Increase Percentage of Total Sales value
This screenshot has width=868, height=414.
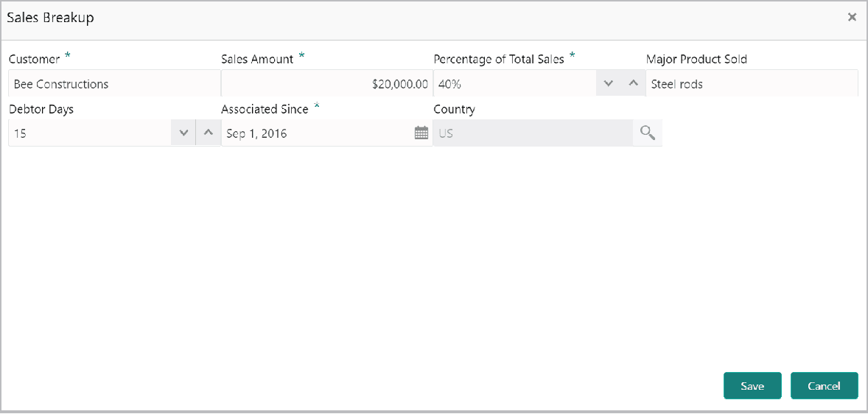[633, 83]
